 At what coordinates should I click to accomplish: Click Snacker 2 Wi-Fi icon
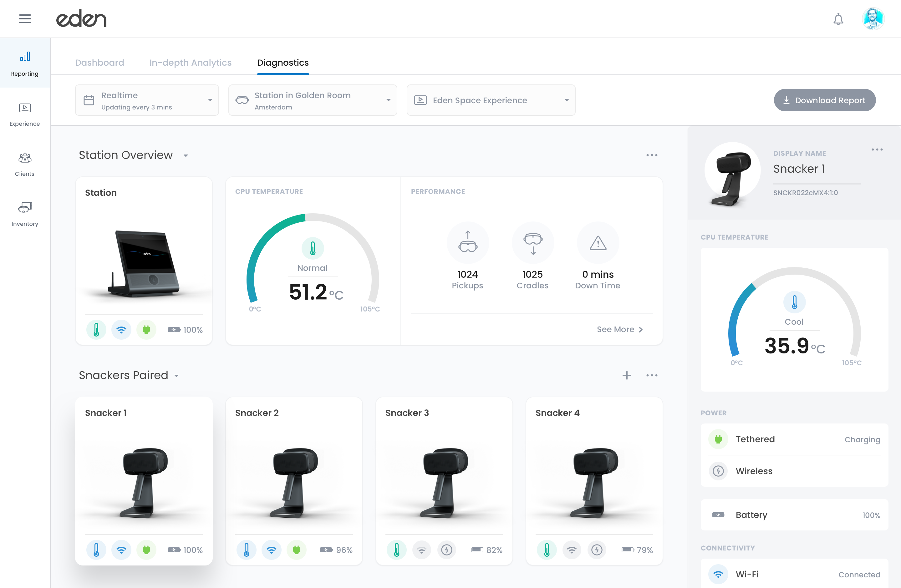[272, 550]
